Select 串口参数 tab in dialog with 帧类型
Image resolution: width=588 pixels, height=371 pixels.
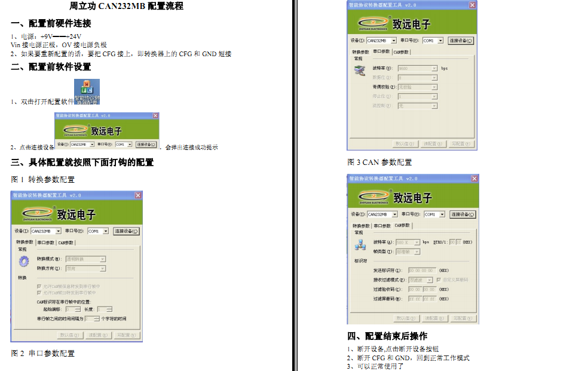click(x=382, y=226)
